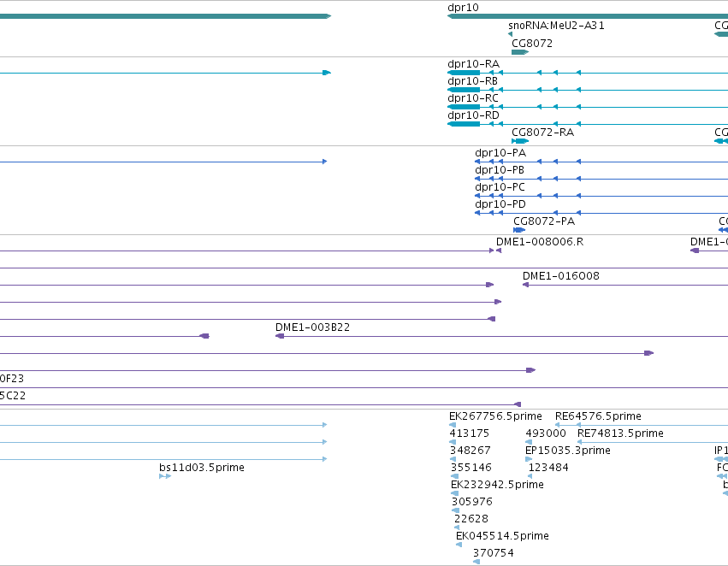Open the CG8072-PA label
The height and width of the screenshot is (566, 728).
[x=544, y=221]
